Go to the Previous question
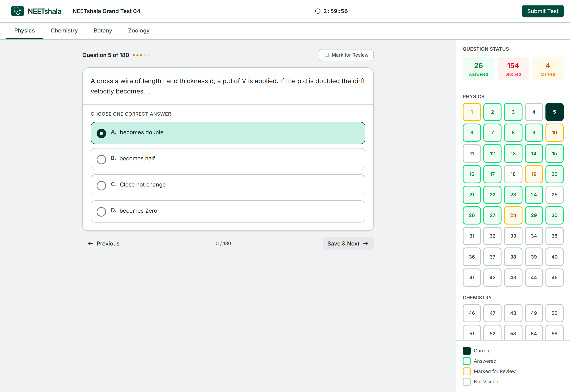This screenshot has height=392, width=570. pos(104,243)
